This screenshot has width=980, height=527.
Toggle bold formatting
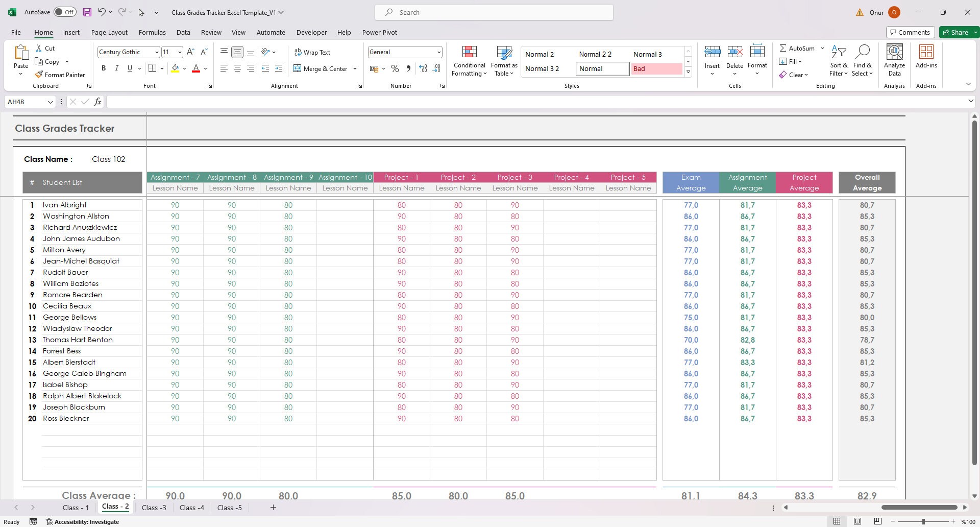(x=103, y=68)
